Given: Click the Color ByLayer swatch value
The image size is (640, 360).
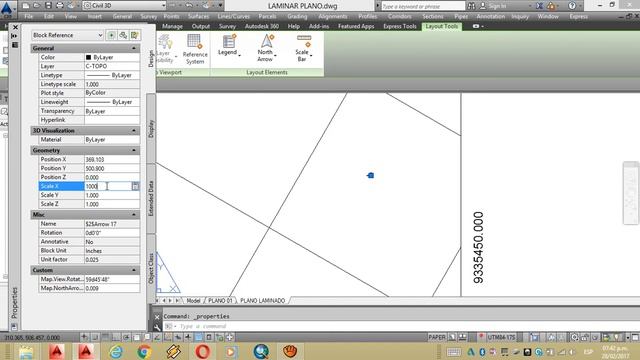Looking at the screenshot, I should click(x=112, y=57).
